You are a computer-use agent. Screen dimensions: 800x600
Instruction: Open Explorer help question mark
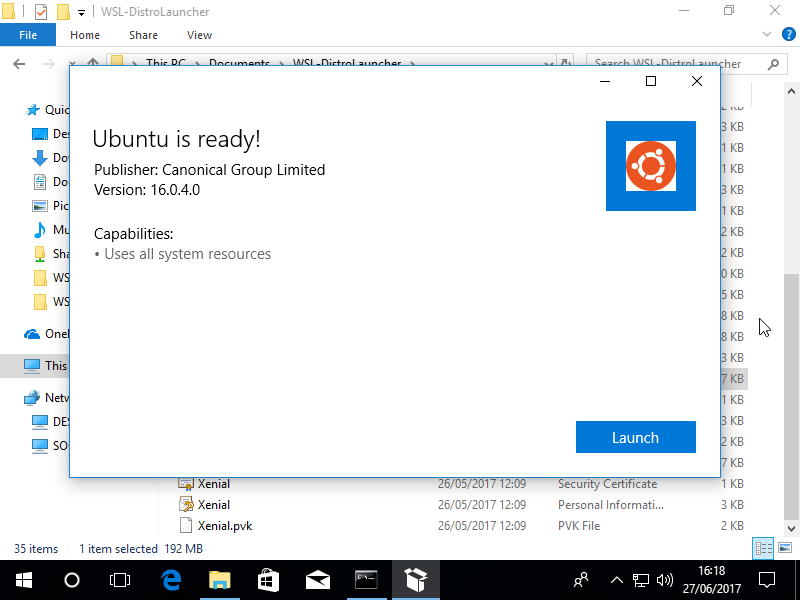(788, 34)
